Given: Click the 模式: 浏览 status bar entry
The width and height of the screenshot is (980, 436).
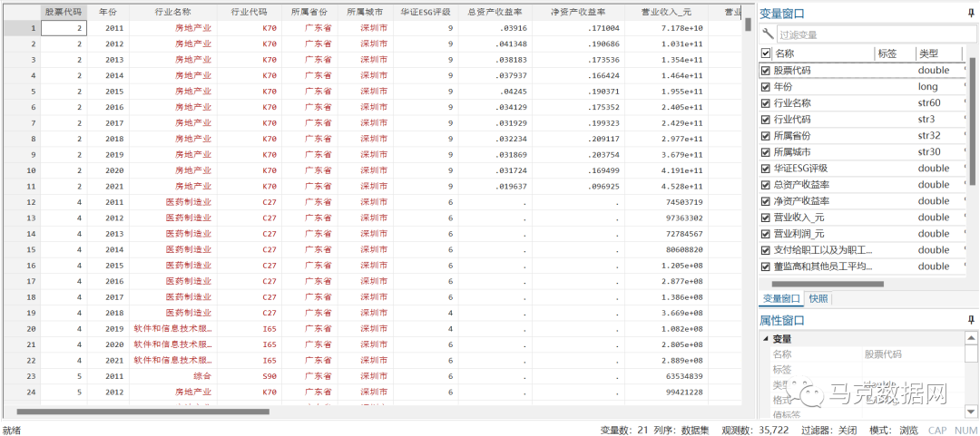Looking at the screenshot, I should point(894,431).
